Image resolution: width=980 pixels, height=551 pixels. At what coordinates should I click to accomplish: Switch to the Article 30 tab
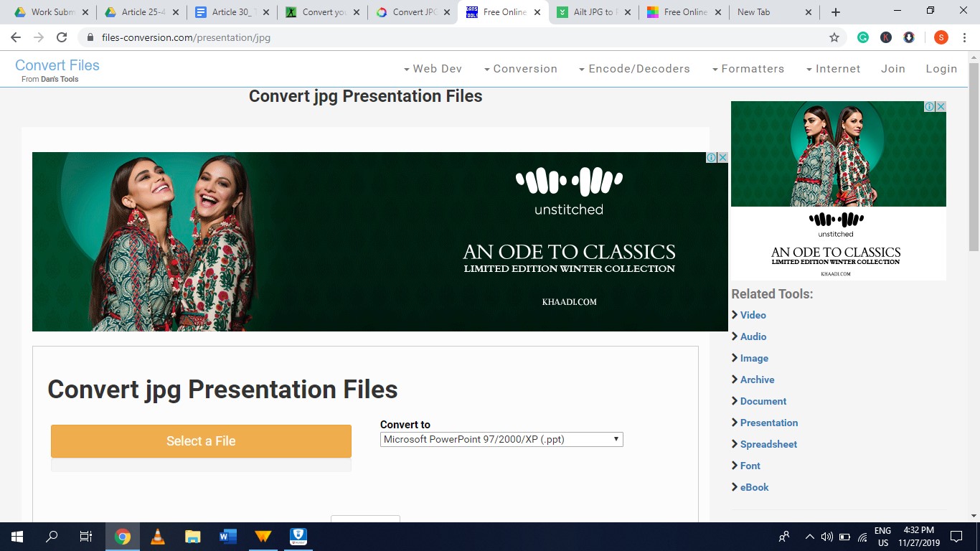(232, 12)
